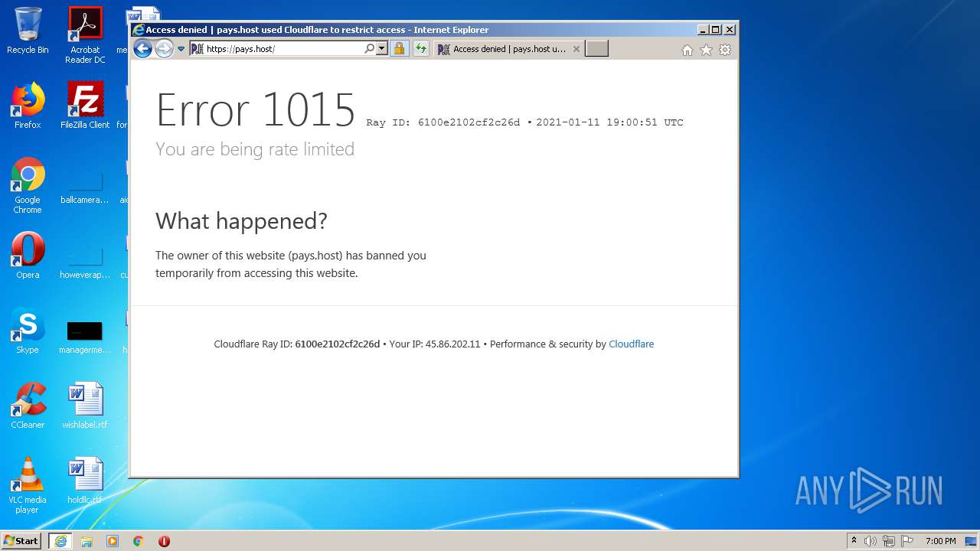Show hidden system tray icons
Viewport: 980px width, 551px height.
point(854,541)
